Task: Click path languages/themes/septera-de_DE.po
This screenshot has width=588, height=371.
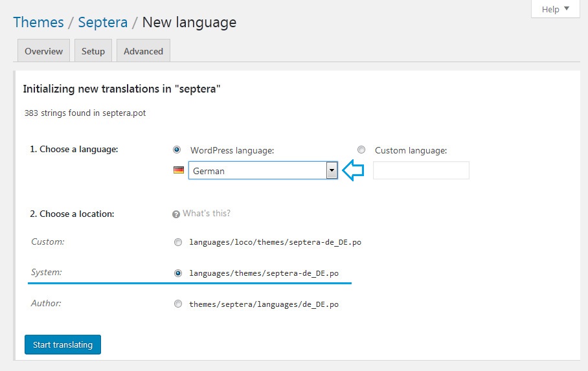Action: point(264,273)
